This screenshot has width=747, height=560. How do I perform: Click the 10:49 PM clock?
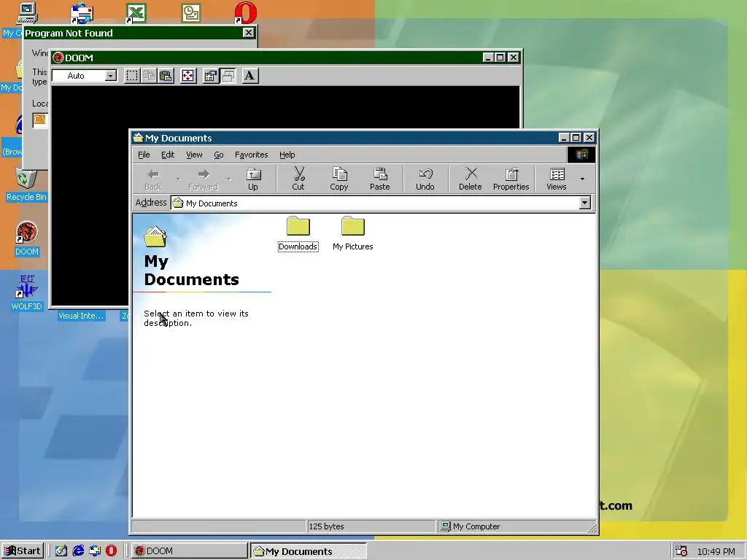[x=716, y=551]
